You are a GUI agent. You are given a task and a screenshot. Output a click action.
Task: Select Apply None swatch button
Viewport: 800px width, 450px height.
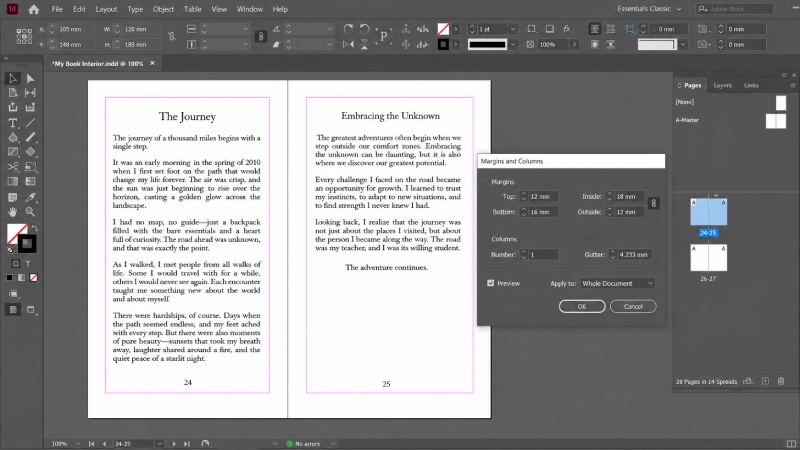click(33, 278)
